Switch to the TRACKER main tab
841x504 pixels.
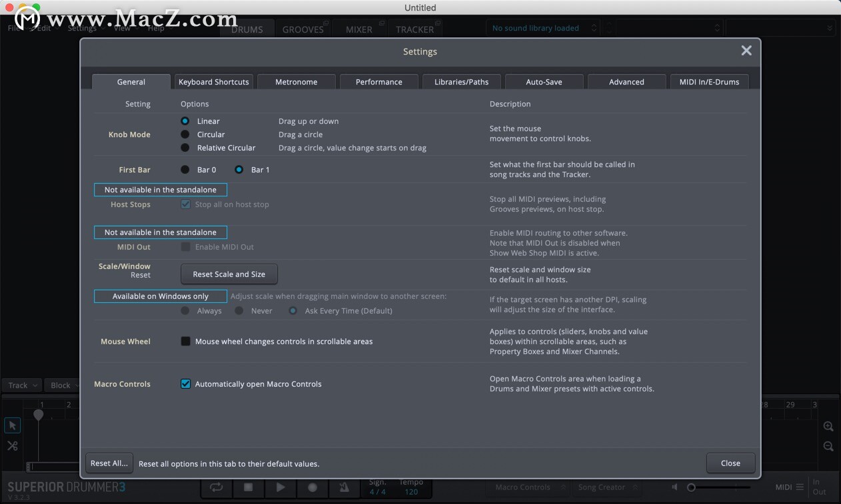click(x=415, y=29)
